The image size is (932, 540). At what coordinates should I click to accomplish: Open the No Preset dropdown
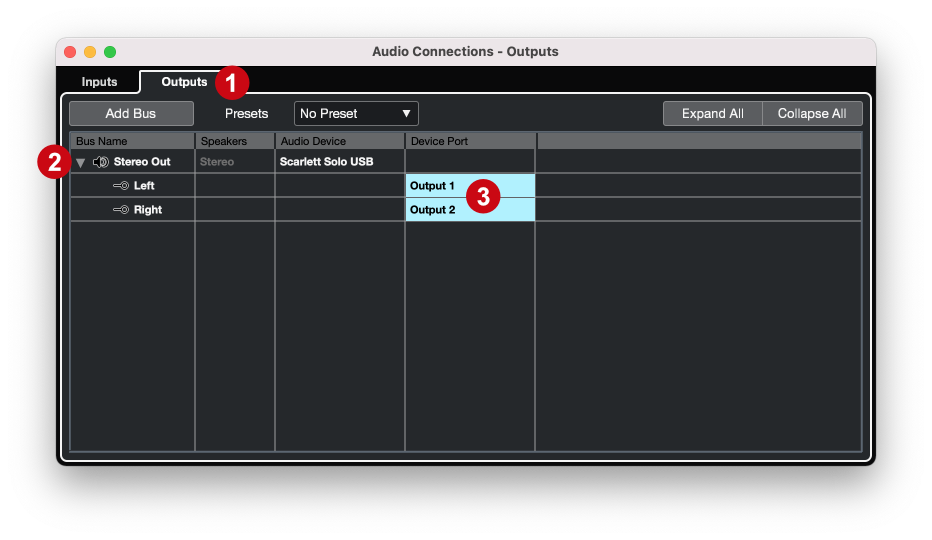coord(356,114)
